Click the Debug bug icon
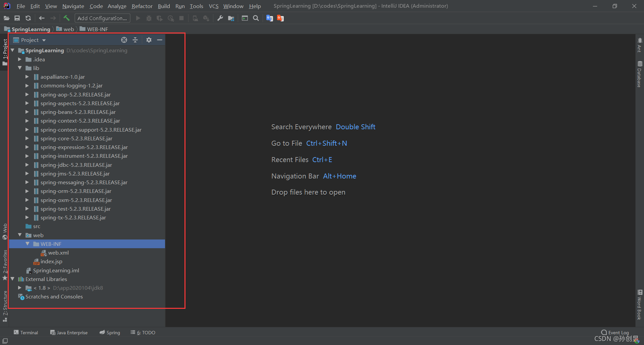This screenshot has width=644, height=345. [x=149, y=18]
